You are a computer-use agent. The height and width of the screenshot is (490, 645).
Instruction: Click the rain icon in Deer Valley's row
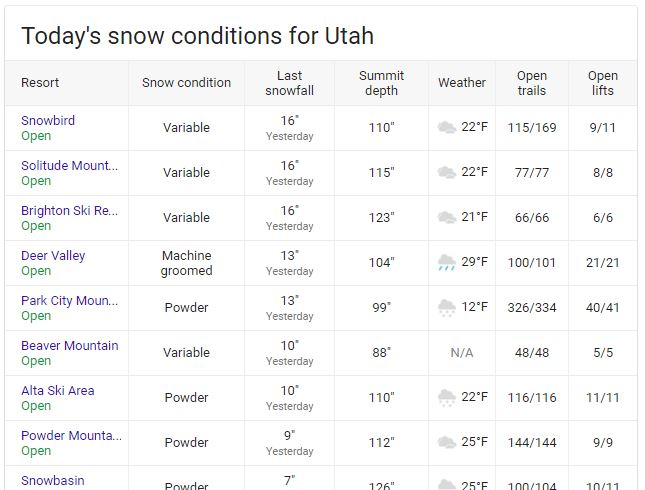pyautogui.click(x=447, y=262)
